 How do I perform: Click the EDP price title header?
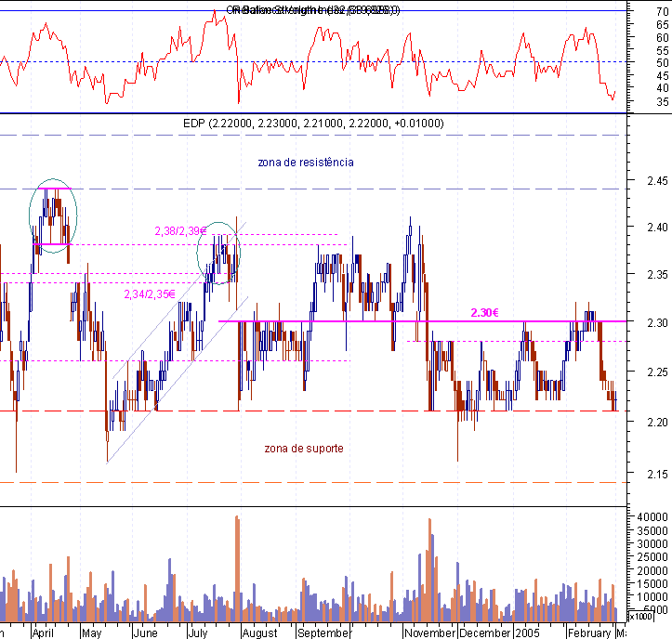coord(313,124)
